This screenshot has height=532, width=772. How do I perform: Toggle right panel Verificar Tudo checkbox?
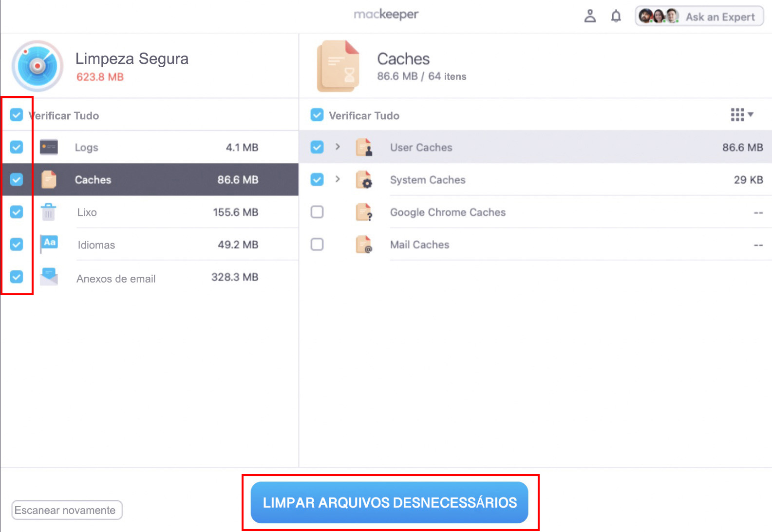coord(317,115)
